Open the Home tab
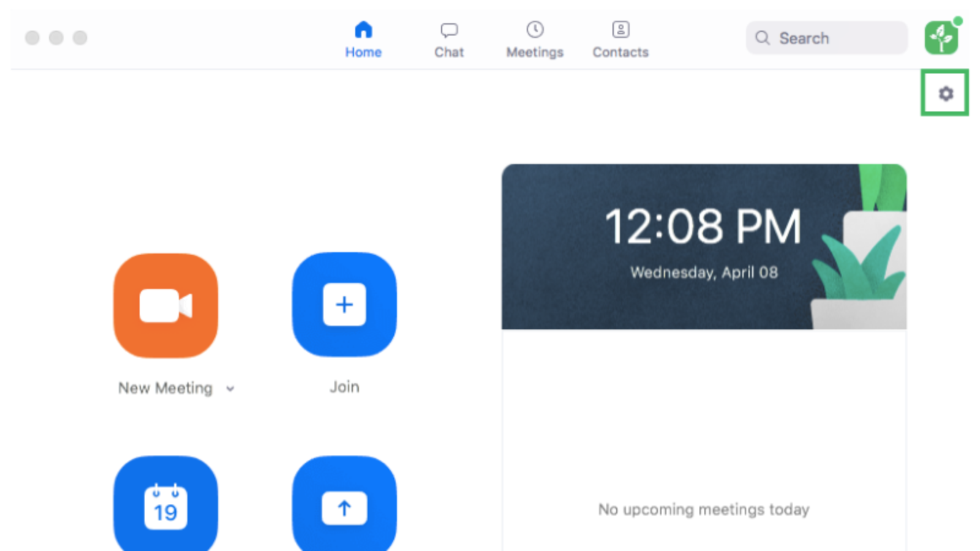 pyautogui.click(x=363, y=40)
